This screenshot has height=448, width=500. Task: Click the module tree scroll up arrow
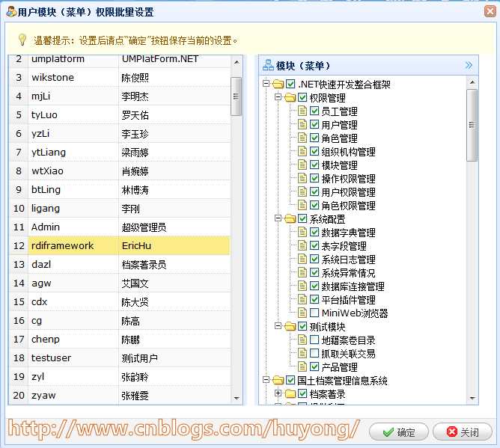pyautogui.click(x=472, y=82)
